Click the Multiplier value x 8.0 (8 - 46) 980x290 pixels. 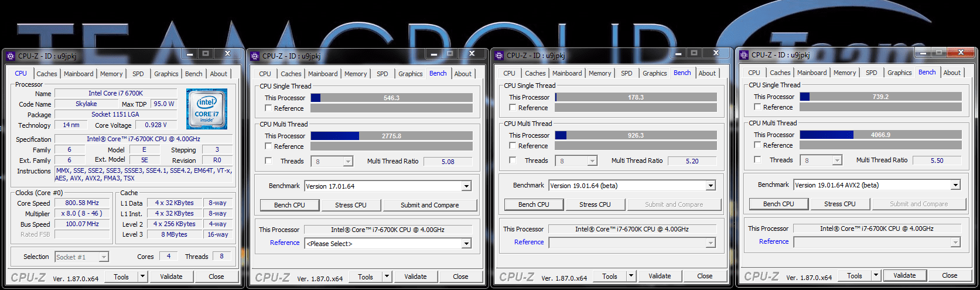(83, 213)
